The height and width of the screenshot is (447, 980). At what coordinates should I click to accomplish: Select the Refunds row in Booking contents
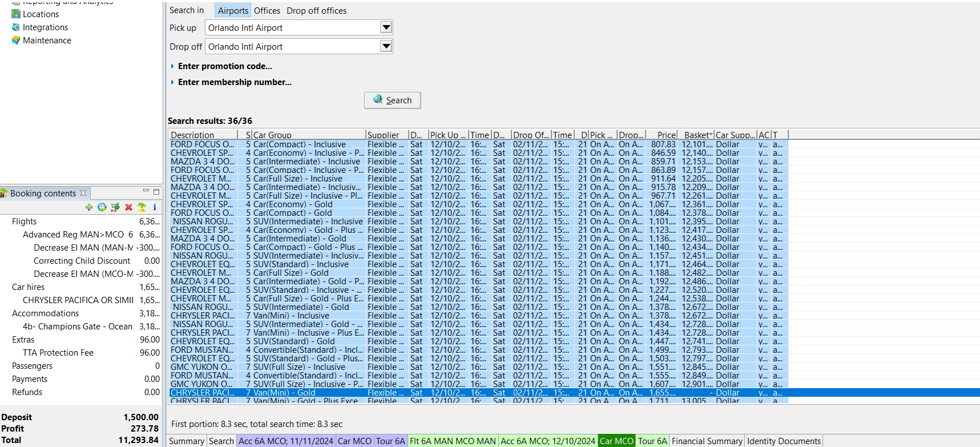coord(80,392)
